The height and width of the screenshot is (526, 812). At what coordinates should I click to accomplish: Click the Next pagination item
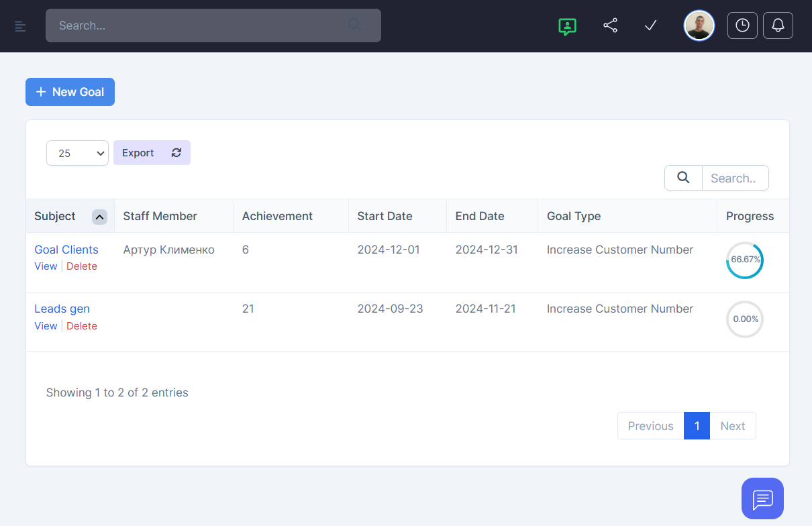pos(732,426)
